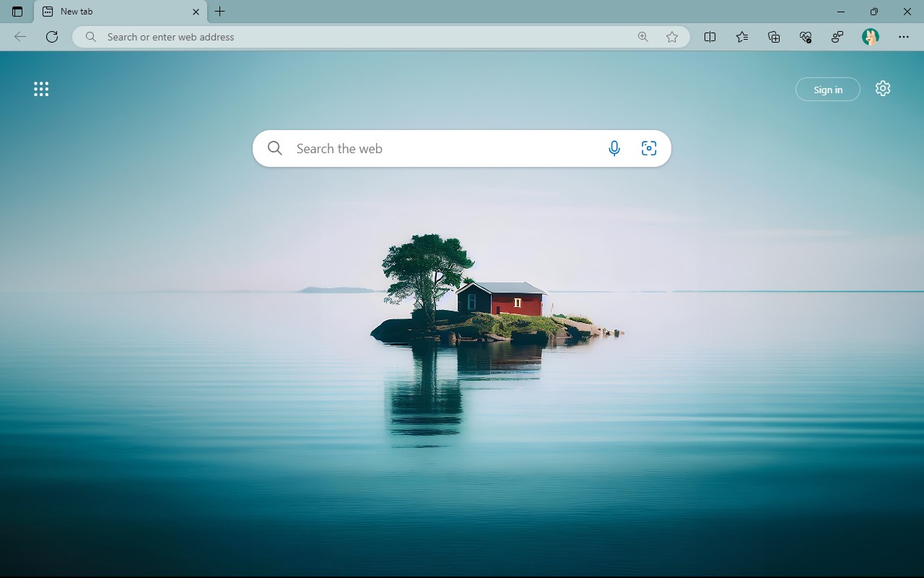Open Collections panel
924x578 pixels.
(774, 37)
